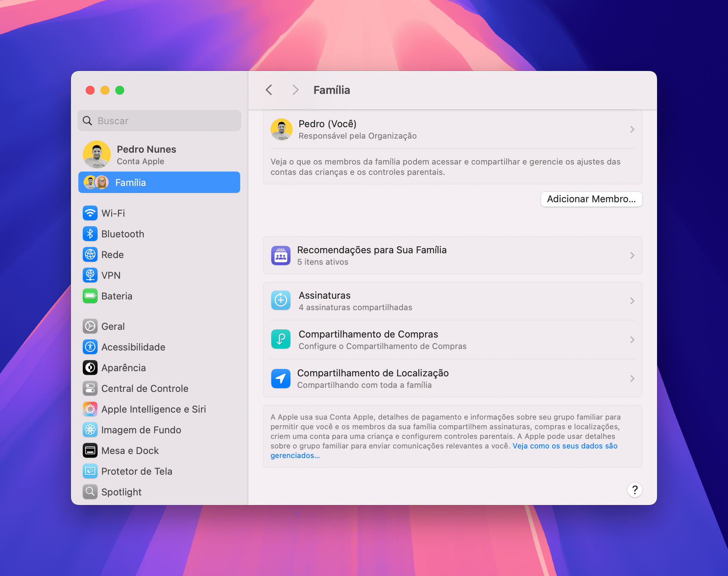This screenshot has width=728, height=576.
Task: Click the Aparência label in sidebar
Action: coord(123,368)
